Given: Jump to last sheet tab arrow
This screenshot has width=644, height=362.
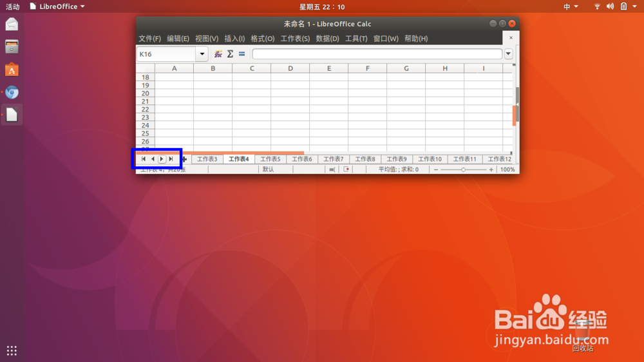Looking at the screenshot, I should click(x=171, y=159).
